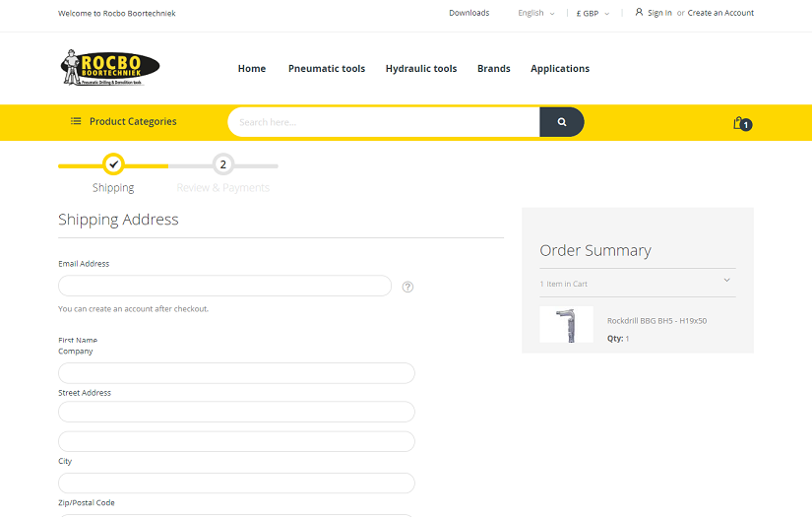Click the Qty: 1 text
The image size is (812, 517).
618,339
